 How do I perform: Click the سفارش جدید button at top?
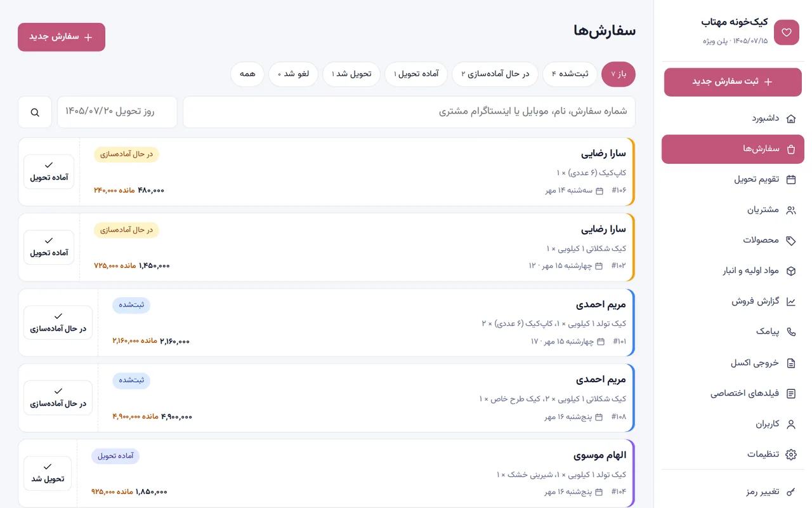pyautogui.click(x=62, y=37)
